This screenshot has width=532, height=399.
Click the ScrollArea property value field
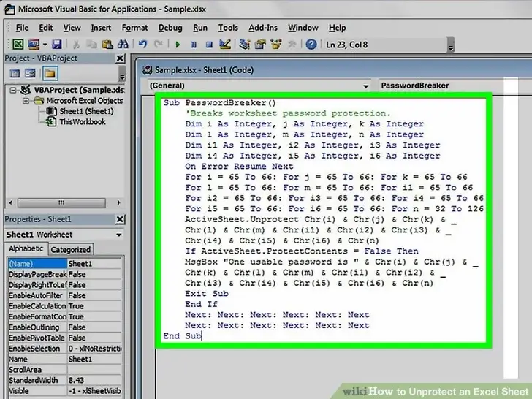coord(94,370)
